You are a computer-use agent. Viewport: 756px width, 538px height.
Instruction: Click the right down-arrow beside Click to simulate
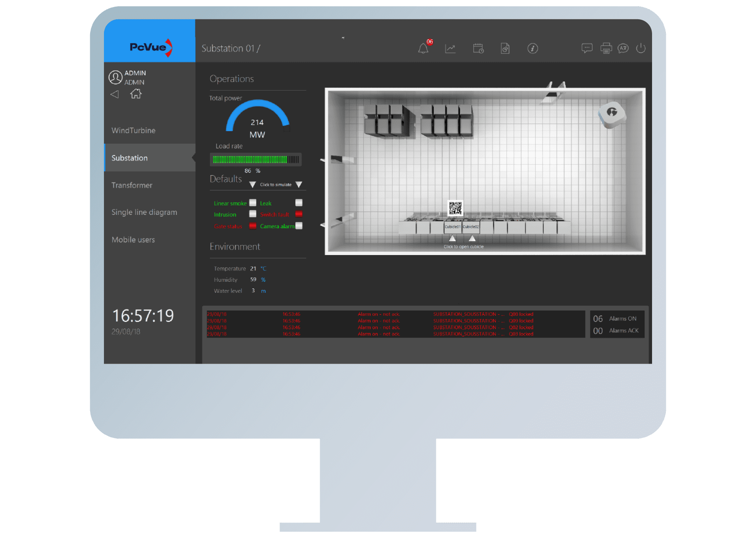pyautogui.click(x=299, y=185)
